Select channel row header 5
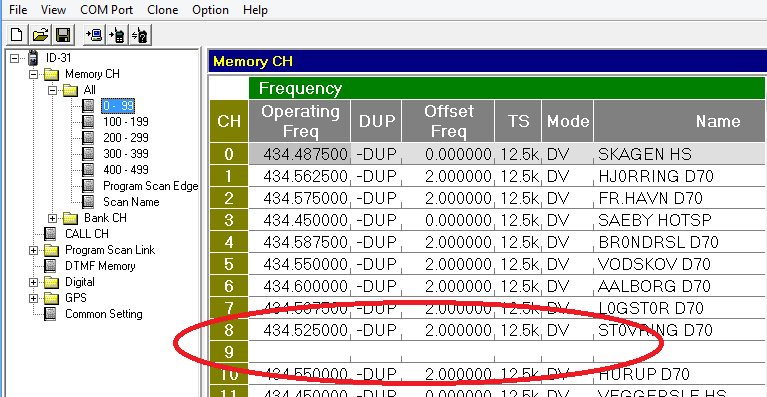767x397 pixels. point(229,265)
